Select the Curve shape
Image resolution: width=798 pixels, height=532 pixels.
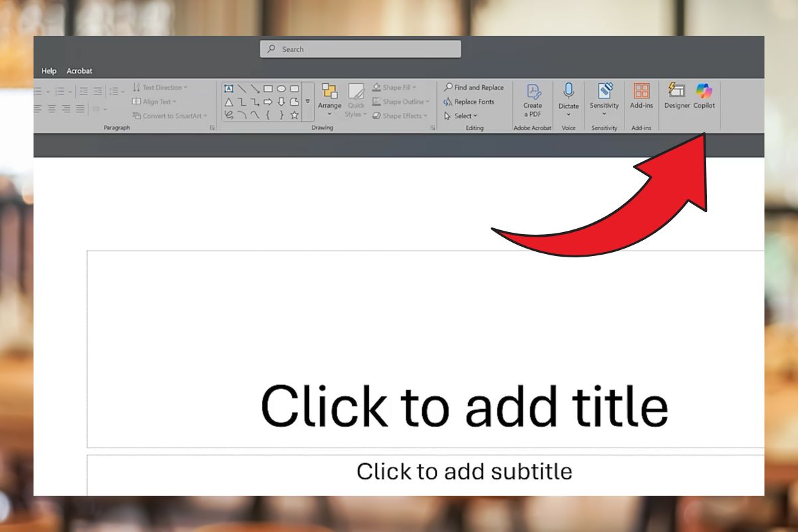(255, 115)
